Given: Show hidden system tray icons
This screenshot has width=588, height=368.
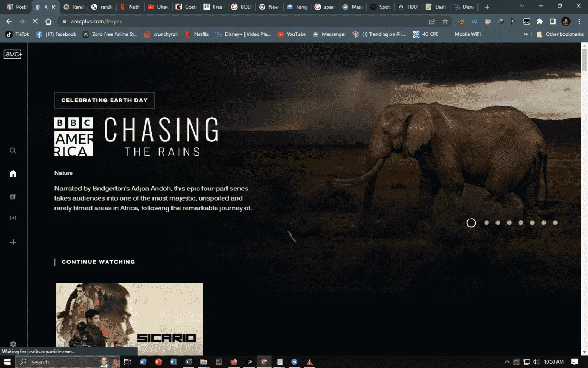Looking at the screenshot, I should (x=507, y=362).
